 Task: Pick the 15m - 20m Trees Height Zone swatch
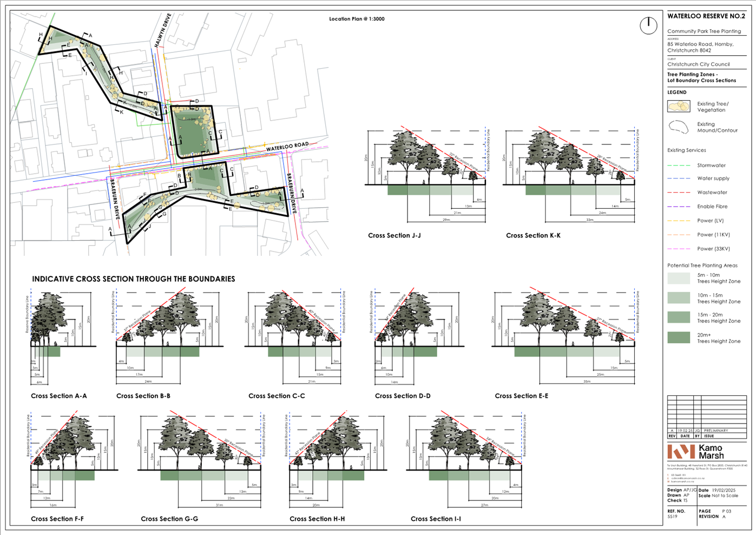coord(679,318)
